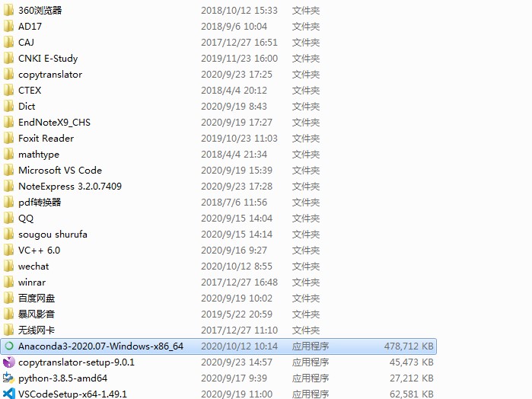Click the 360浏览器 folder icon
This screenshot has width=532, height=399.
tap(8, 10)
